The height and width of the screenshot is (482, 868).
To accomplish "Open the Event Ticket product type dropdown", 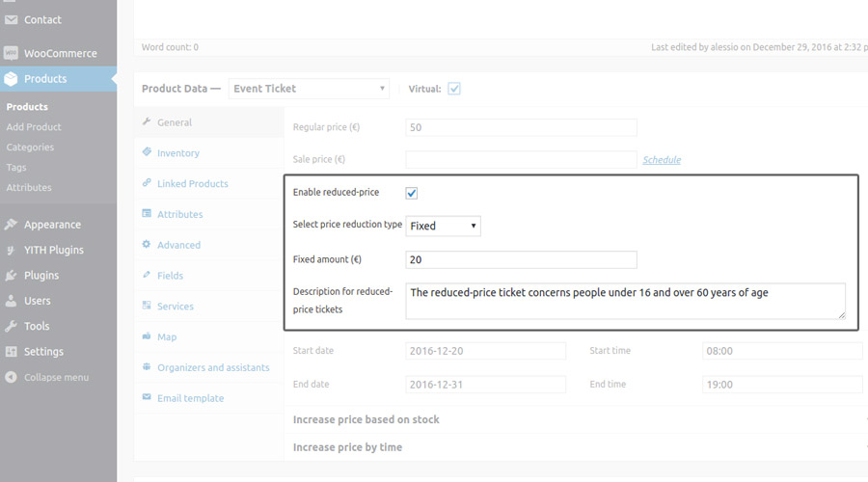I will (x=309, y=89).
